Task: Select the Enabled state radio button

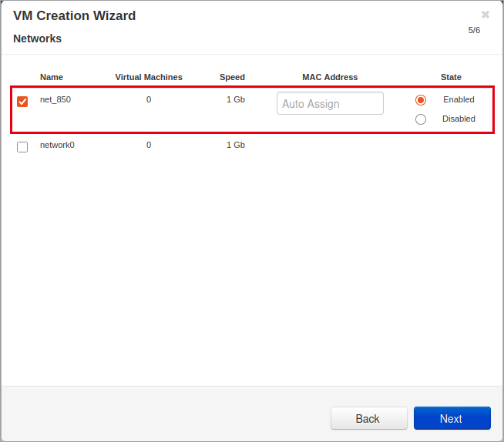Action: 421,100
